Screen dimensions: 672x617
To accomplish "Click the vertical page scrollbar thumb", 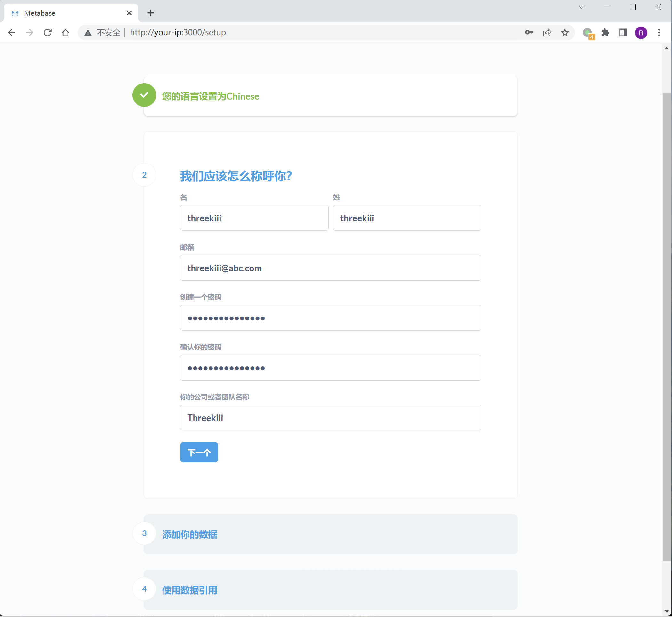I will coord(666,327).
